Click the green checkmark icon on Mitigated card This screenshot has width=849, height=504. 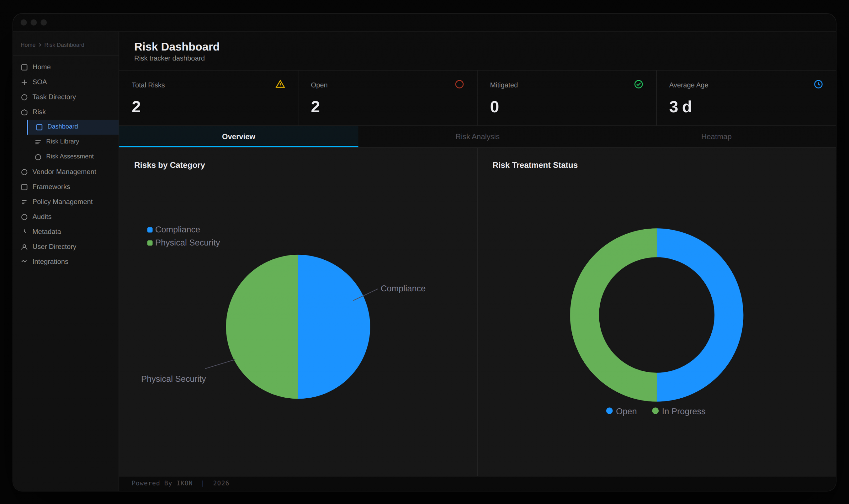(638, 84)
